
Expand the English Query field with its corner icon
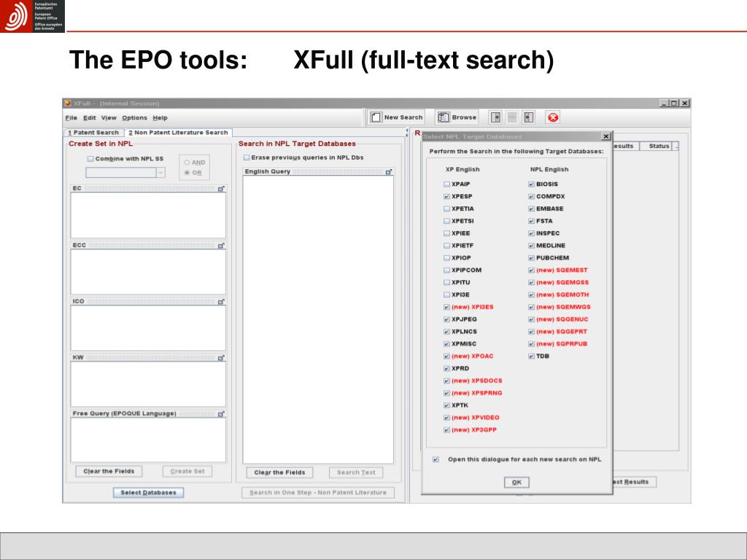pyautogui.click(x=389, y=172)
